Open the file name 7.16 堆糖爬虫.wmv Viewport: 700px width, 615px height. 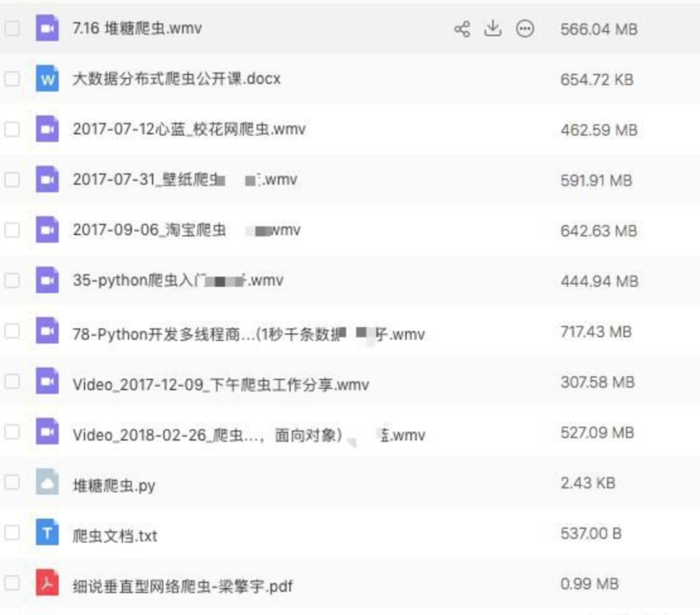pyautogui.click(x=137, y=28)
